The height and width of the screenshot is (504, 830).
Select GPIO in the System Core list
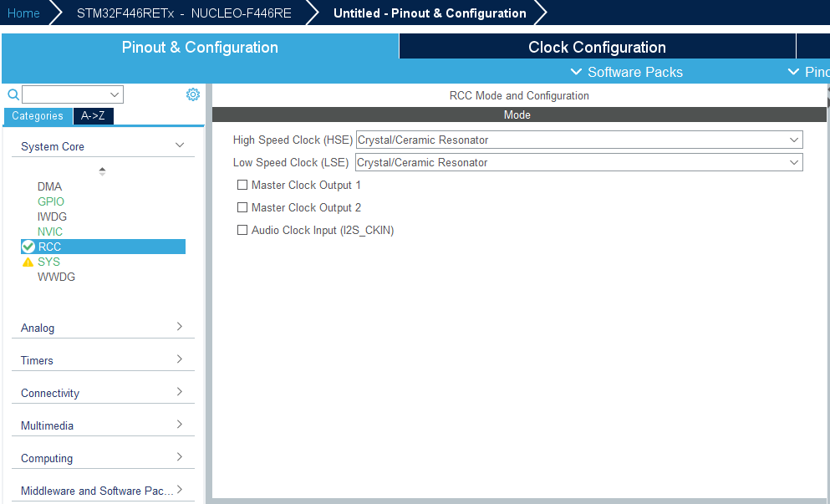coord(50,201)
